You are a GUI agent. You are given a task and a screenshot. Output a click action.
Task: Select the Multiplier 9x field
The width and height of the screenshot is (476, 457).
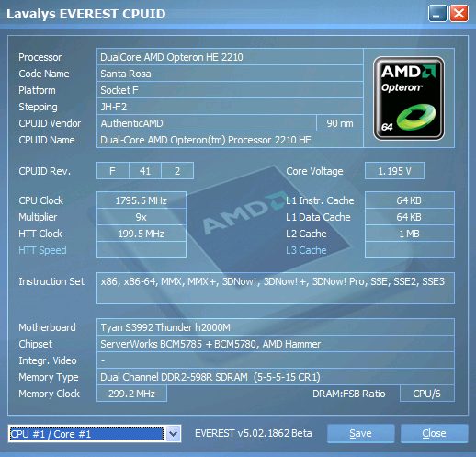[142, 217]
